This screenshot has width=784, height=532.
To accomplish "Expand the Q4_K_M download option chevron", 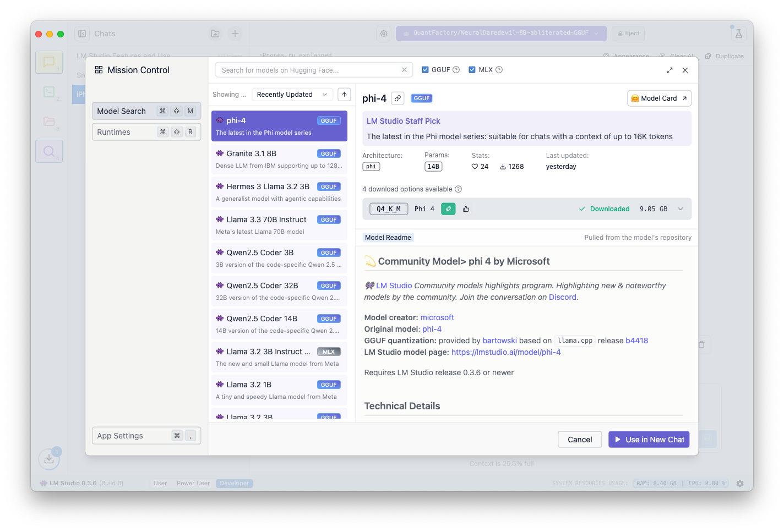I will point(680,209).
